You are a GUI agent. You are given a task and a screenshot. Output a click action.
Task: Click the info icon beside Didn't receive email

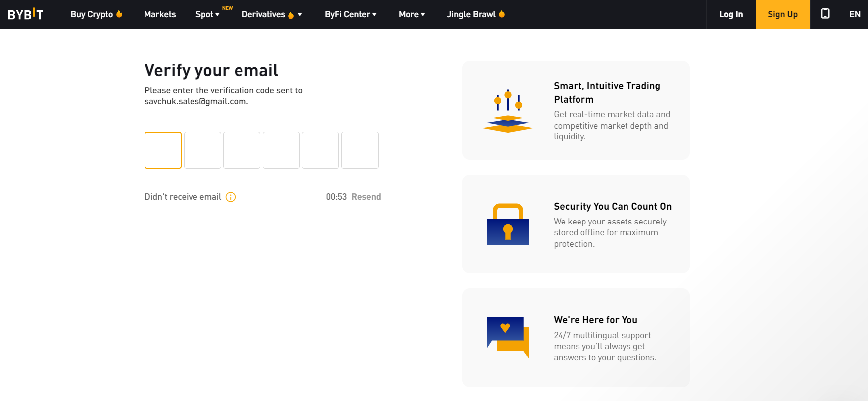(x=231, y=197)
